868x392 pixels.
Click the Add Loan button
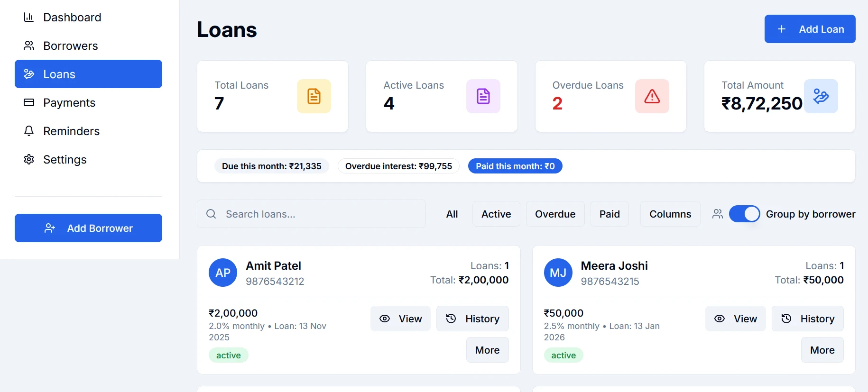pyautogui.click(x=810, y=29)
